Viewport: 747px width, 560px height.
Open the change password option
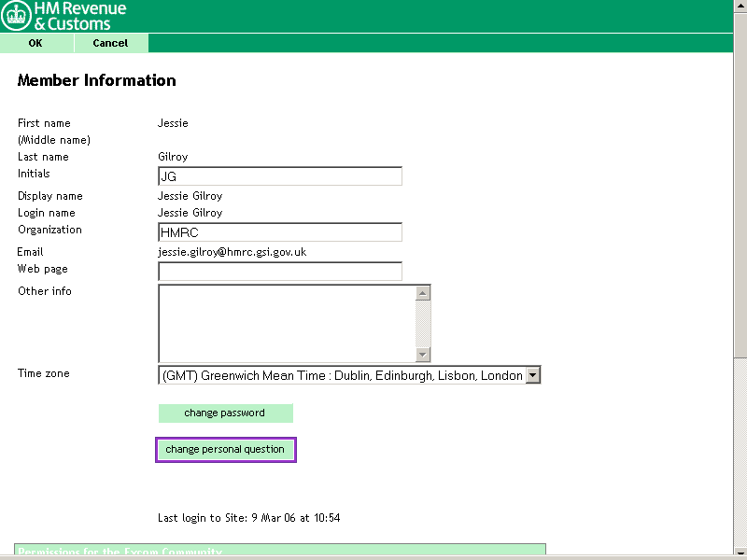(x=225, y=413)
